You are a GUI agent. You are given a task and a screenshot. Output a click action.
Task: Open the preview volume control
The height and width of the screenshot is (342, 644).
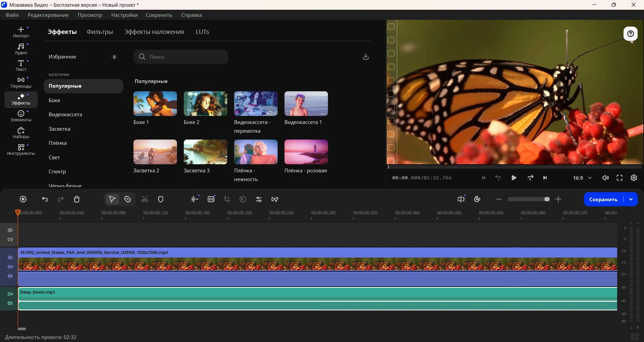pos(605,178)
